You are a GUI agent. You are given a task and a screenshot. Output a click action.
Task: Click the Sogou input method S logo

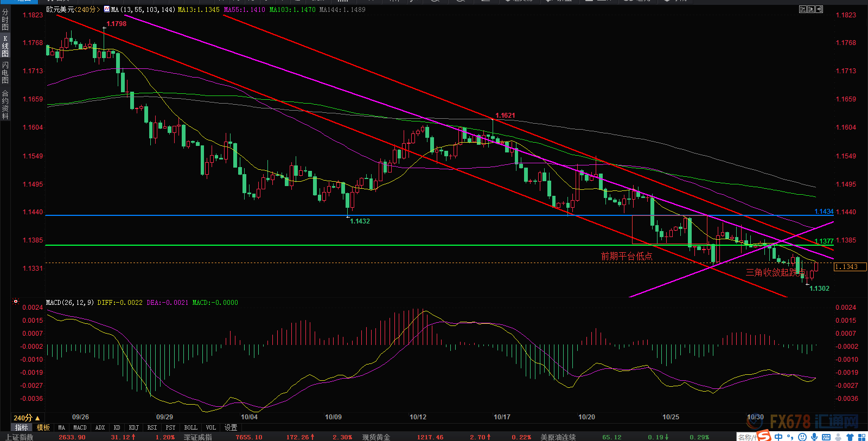(764, 436)
